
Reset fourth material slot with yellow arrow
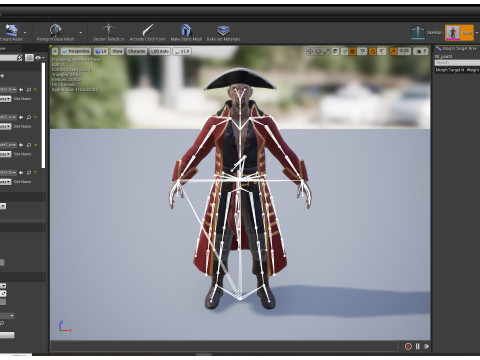coord(35,172)
